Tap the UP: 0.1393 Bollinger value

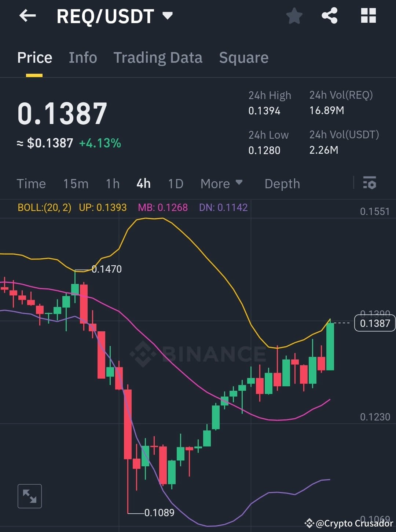pos(103,207)
